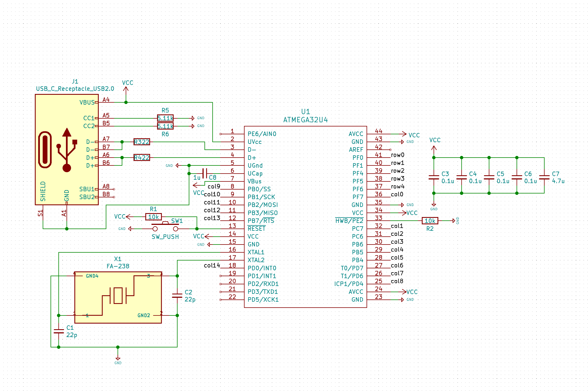588x392 pixels.
Task: Click the ATMEGA32U4 U1 chip body
Action: point(305,216)
